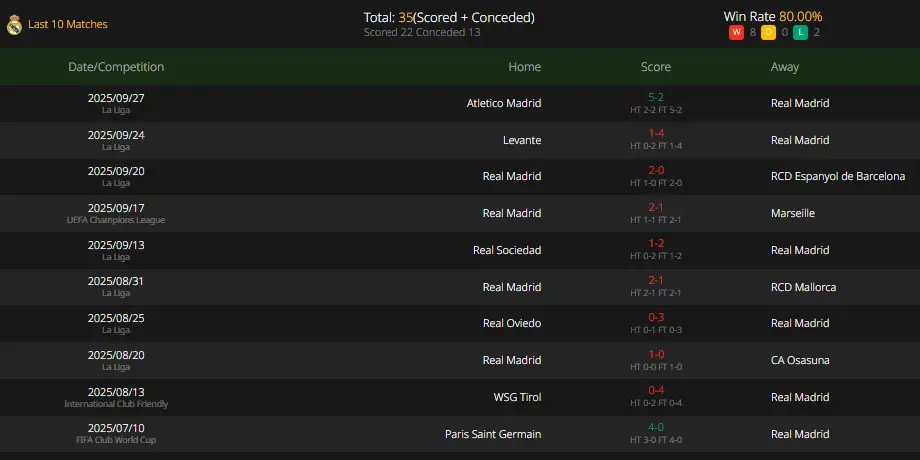The width and height of the screenshot is (920, 460).
Task: Click the Score column header
Action: (656, 67)
